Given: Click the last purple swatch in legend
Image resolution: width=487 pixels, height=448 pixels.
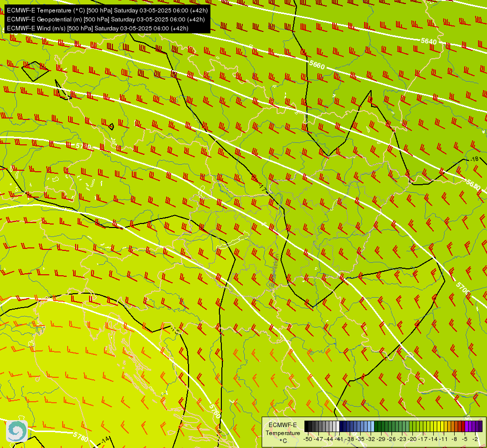Looking at the screenshot, I should pyautogui.click(x=481, y=426).
